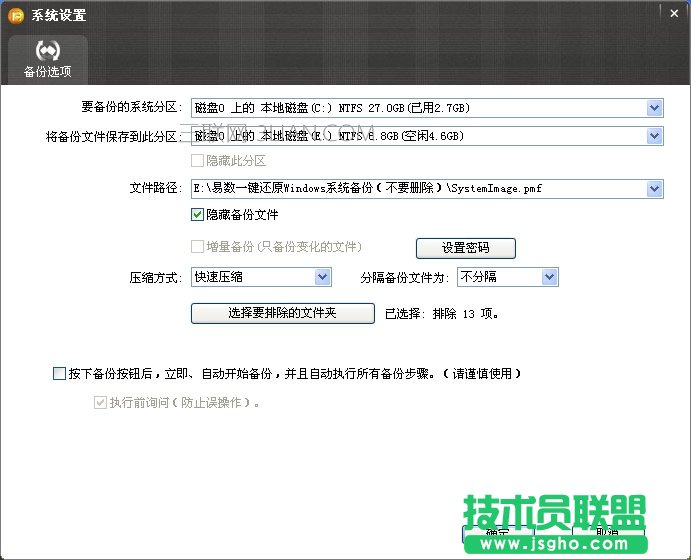Viewport: 691px width, 560px height.
Task: Open the 要备份的系统分区 dropdown
Action: point(655,108)
